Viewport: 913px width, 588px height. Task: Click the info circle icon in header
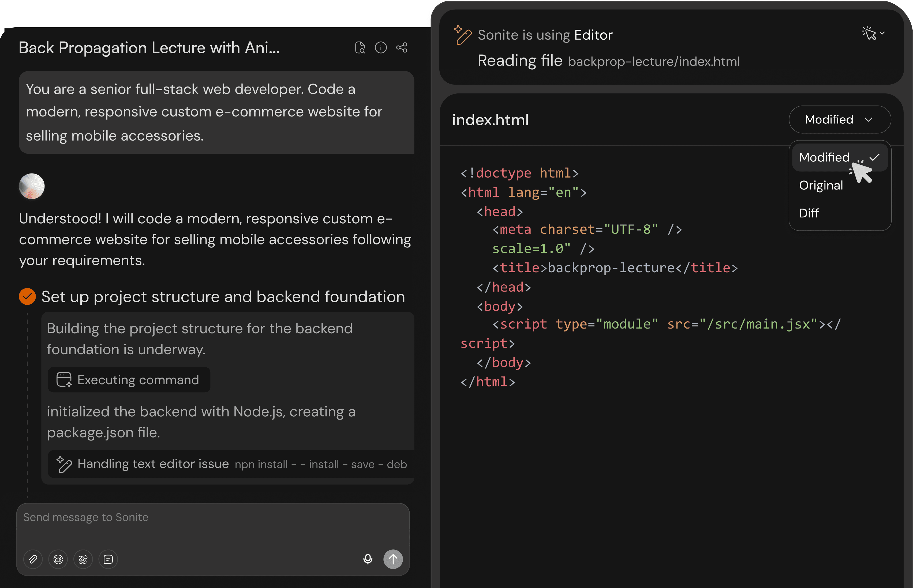(x=380, y=48)
